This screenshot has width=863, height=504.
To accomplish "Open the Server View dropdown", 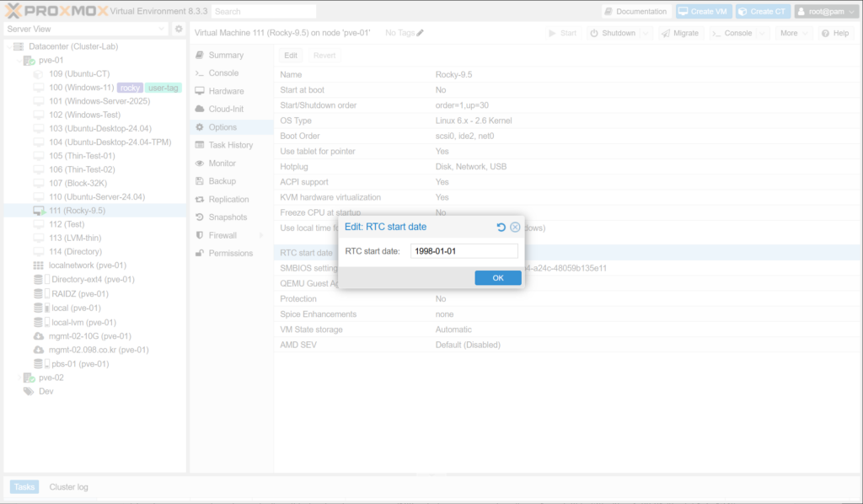I will click(162, 29).
